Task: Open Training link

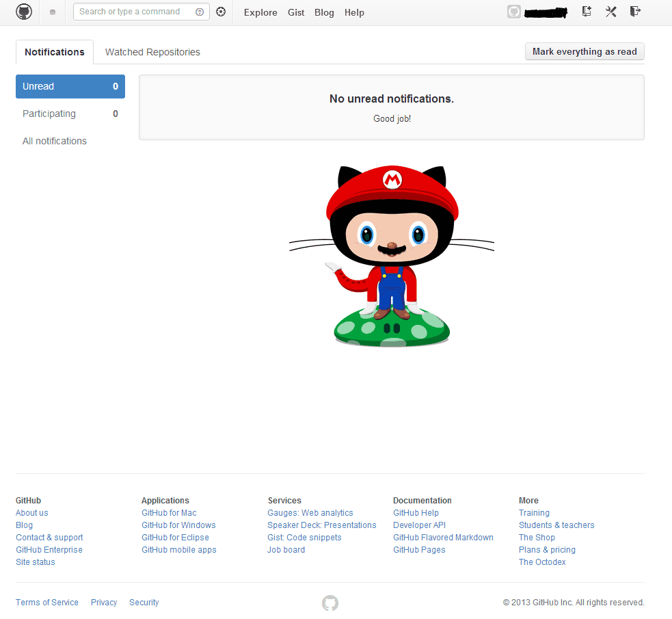Action: click(534, 513)
